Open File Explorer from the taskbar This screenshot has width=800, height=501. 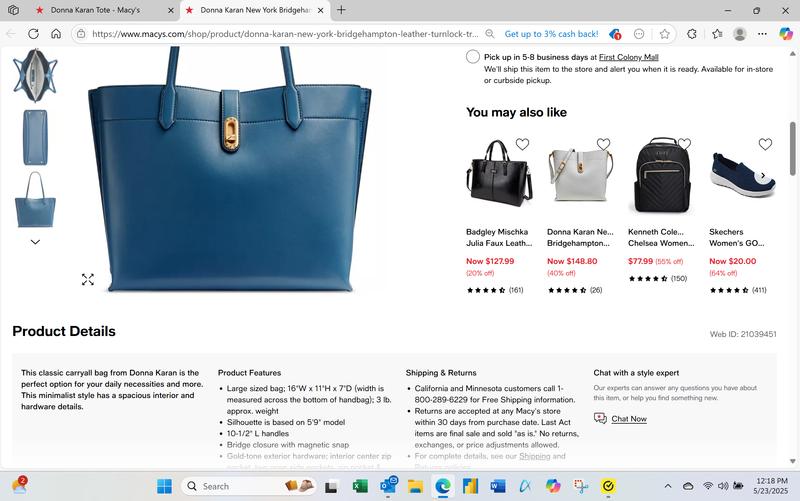(415, 486)
